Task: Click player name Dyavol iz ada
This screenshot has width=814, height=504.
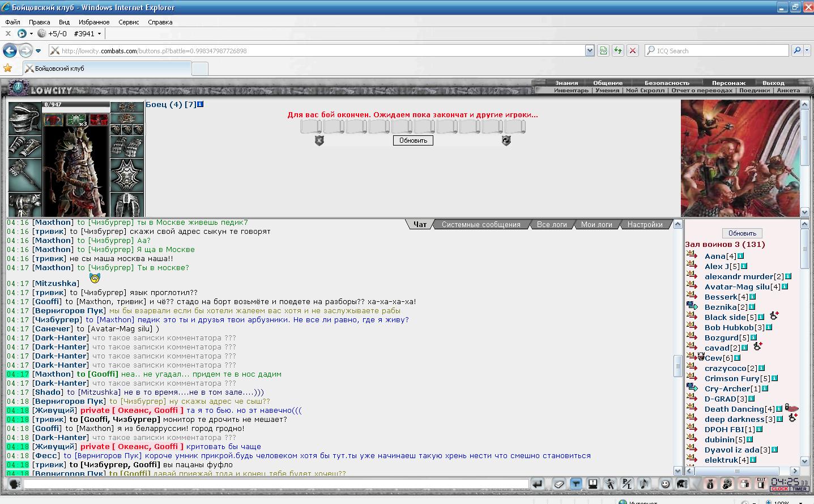Action: click(x=732, y=450)
